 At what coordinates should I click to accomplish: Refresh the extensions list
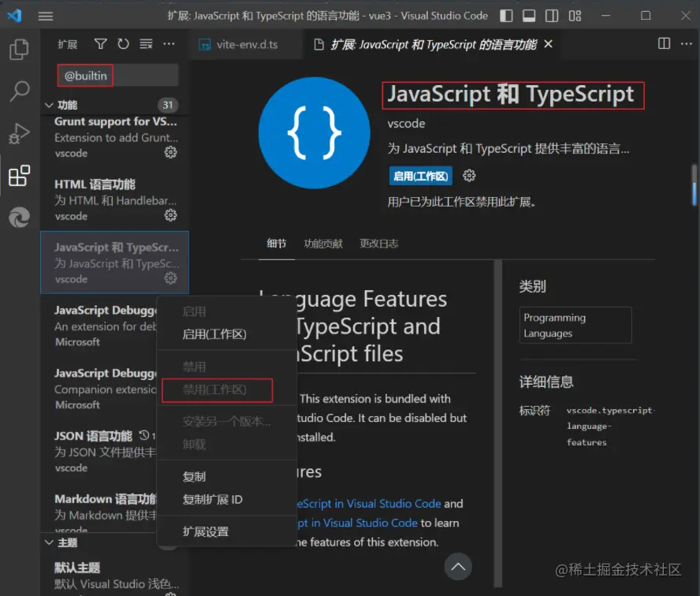(123, 43)
